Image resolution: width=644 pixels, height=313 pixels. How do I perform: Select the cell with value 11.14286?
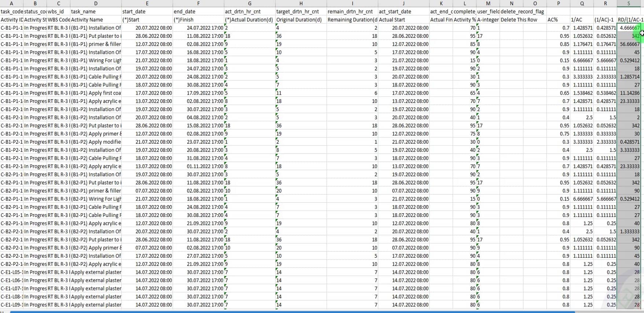[x=629, y=93]
